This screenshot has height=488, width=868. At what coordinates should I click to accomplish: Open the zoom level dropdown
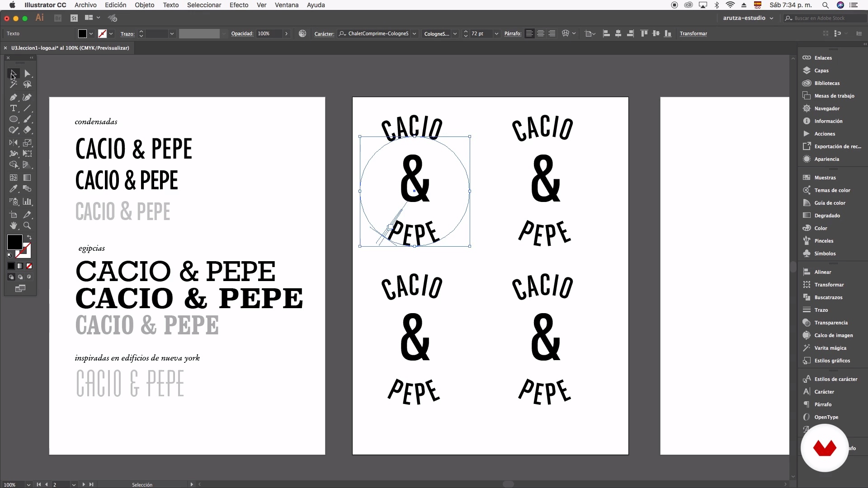[x=28, y=484]
